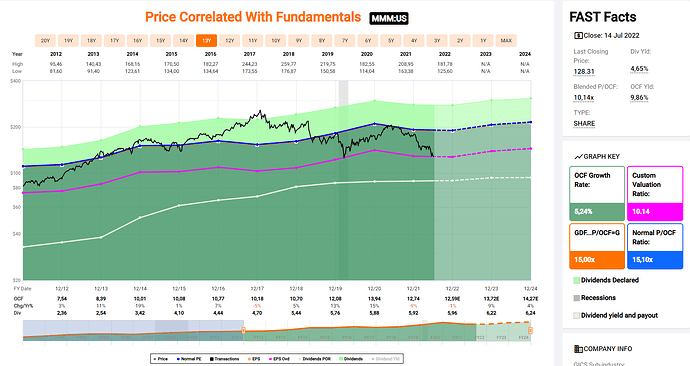Select the 7Y time range tab

[345, 40]
